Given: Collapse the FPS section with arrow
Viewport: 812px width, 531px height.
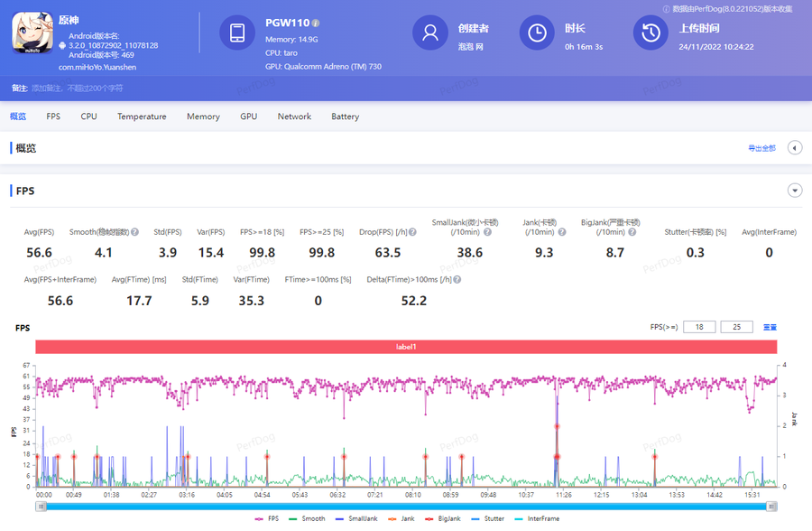Looking at the screenshot, I should pos(795,191).
